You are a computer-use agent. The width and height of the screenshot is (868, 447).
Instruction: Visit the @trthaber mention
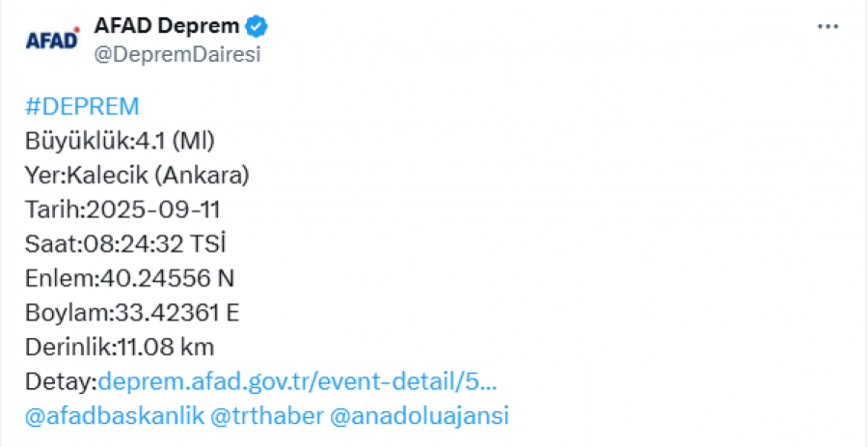pyautogui.click(x=267, y=416)
